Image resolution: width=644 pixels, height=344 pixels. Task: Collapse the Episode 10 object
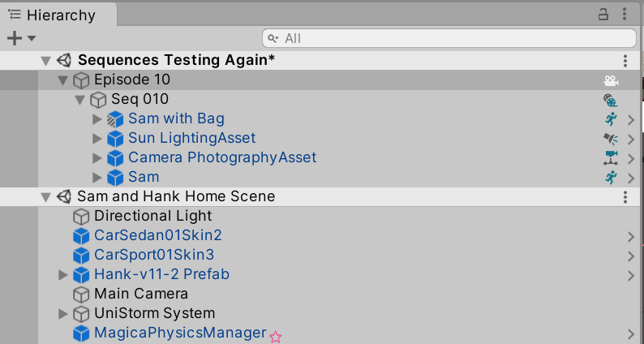[x=62, y=80]
